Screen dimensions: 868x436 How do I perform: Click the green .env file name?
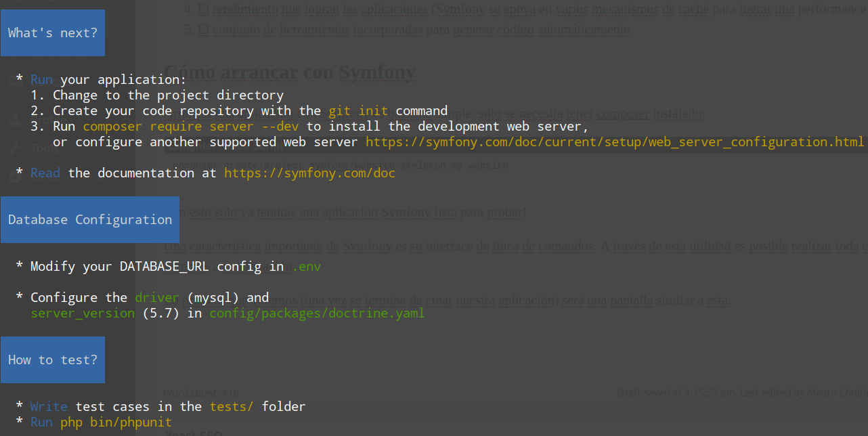[x=306, y=267]
